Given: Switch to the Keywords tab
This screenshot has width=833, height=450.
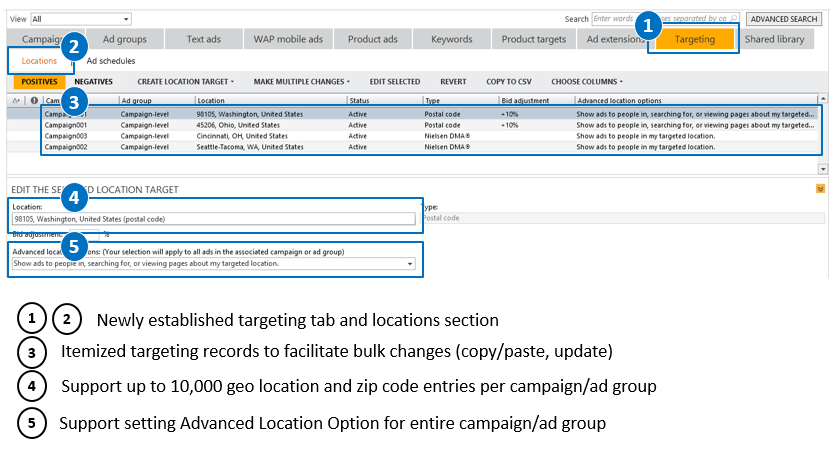Looking at the screenshot, I should coord(451,40).
